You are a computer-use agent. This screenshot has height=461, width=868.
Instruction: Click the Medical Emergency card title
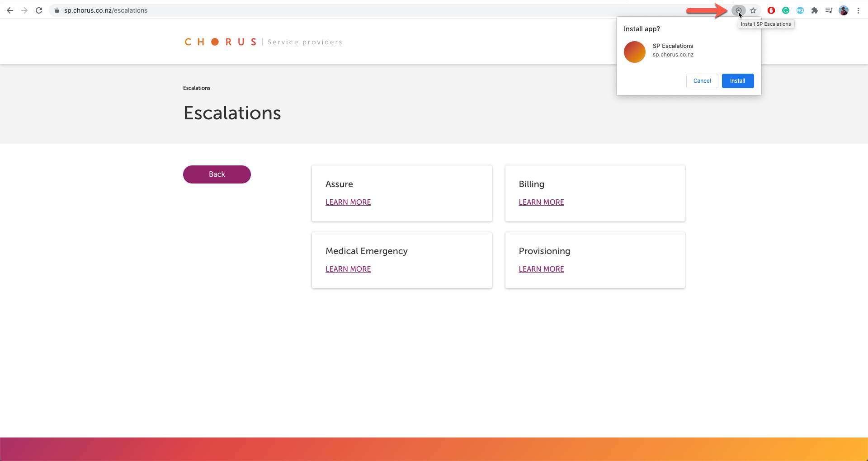tap(367, 251)
